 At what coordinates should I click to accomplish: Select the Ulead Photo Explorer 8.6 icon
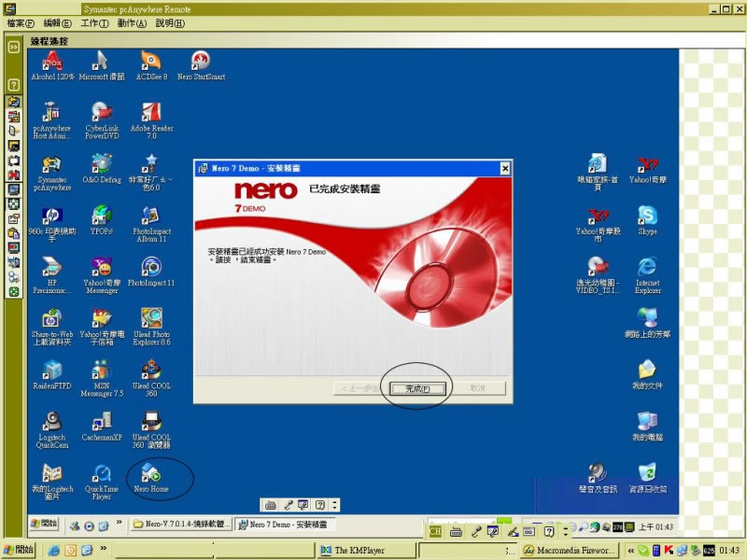click(x=151, y=327)
